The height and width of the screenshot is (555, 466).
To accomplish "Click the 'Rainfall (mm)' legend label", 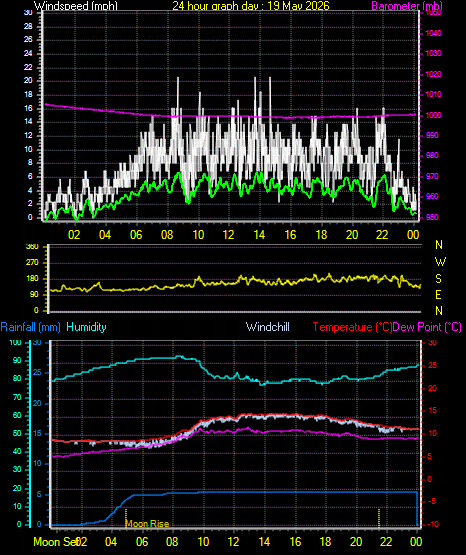I will [30, 327].
